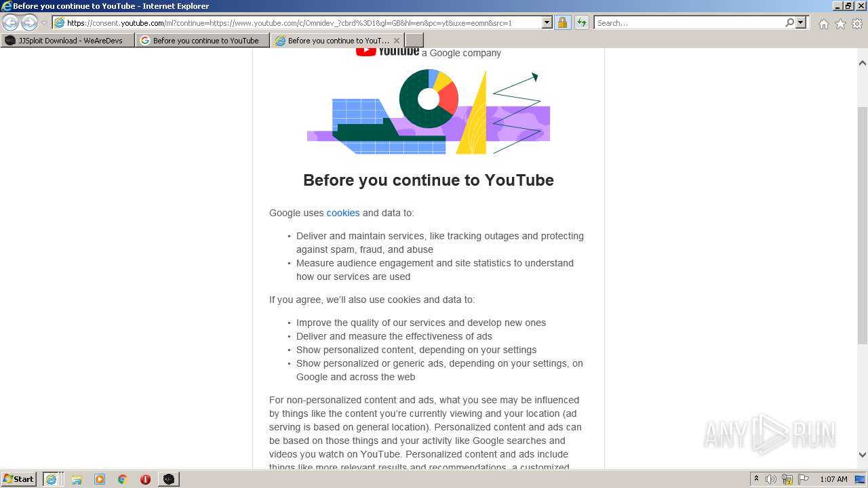Open Windows Media Player taskbar icon
This screenshot has width=868, height=488.
[x=100, y=479]
